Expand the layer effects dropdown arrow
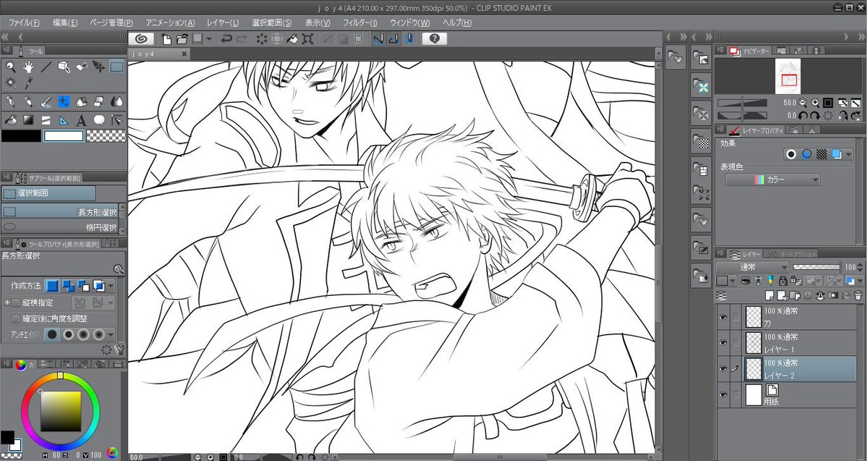This screenshot has height=461, width=868. tap(848, 155)
